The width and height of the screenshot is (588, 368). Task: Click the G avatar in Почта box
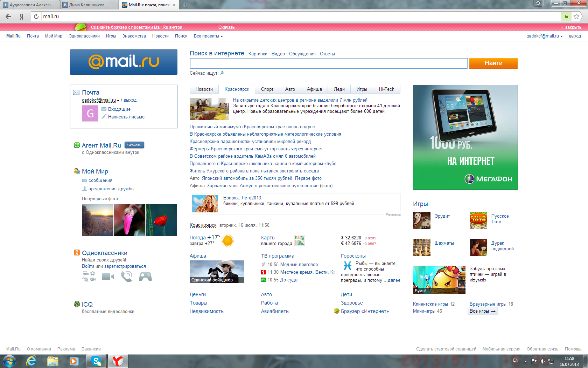pyautogui.click(x=90, y=113)
